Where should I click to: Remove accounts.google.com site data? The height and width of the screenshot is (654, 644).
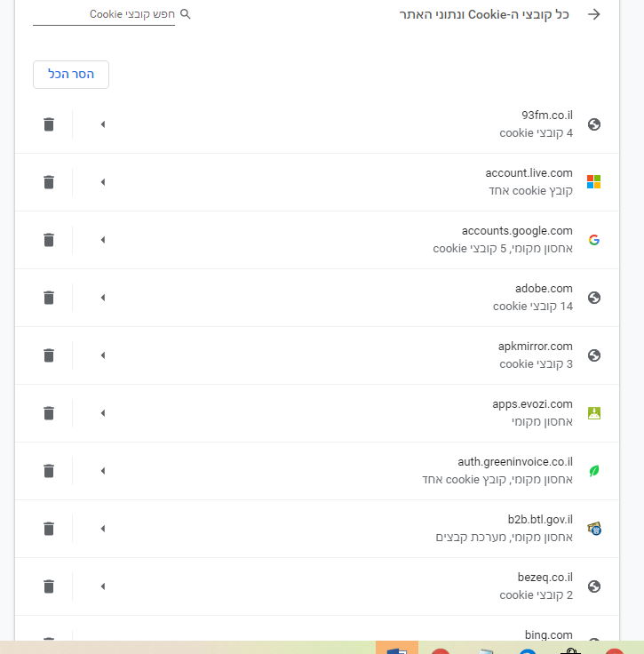click(x=49, y=240)
